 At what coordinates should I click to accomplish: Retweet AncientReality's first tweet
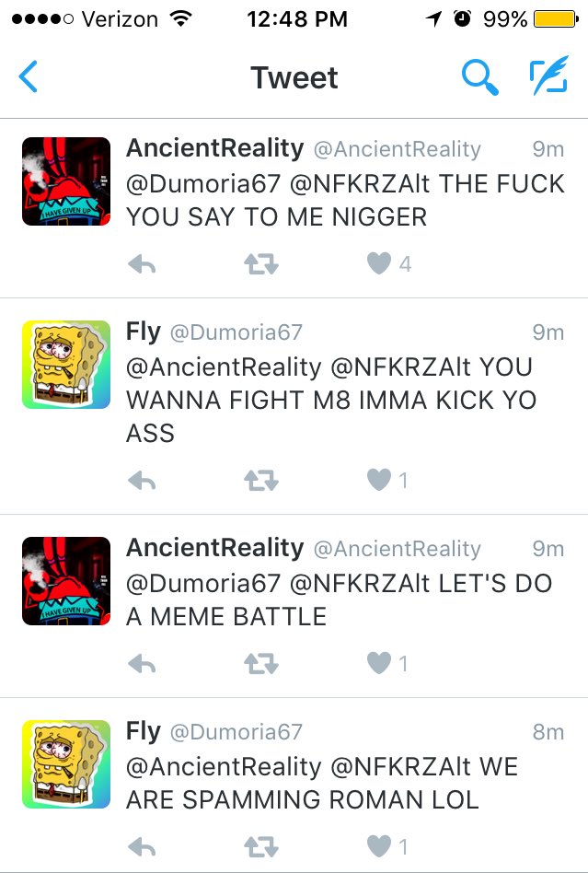click(261, 264)
